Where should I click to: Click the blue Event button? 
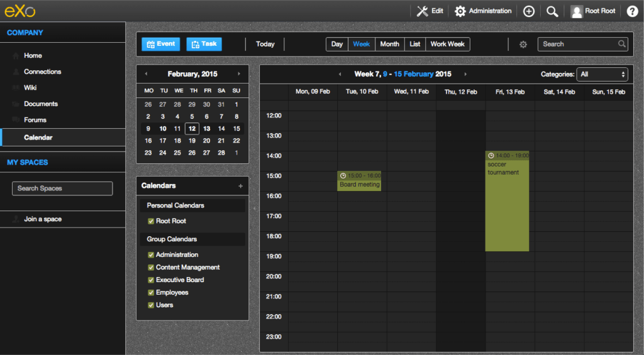[x=160, y=44]
